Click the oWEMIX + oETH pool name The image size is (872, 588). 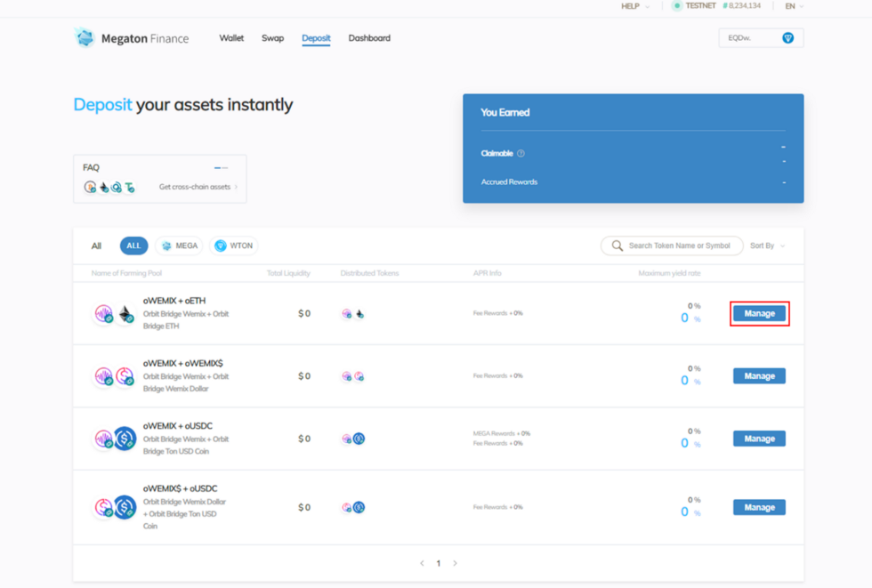[174, 301]
